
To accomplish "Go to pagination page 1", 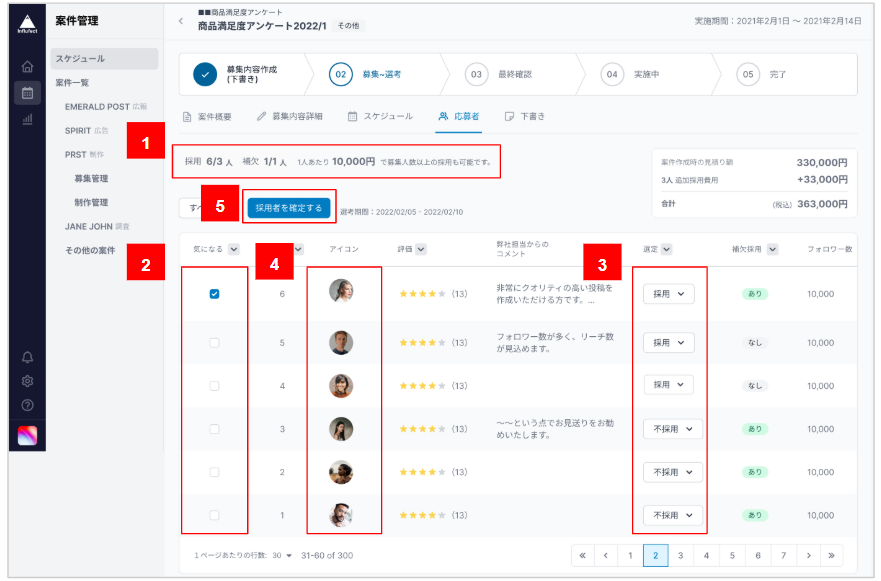I will [630, 556].
